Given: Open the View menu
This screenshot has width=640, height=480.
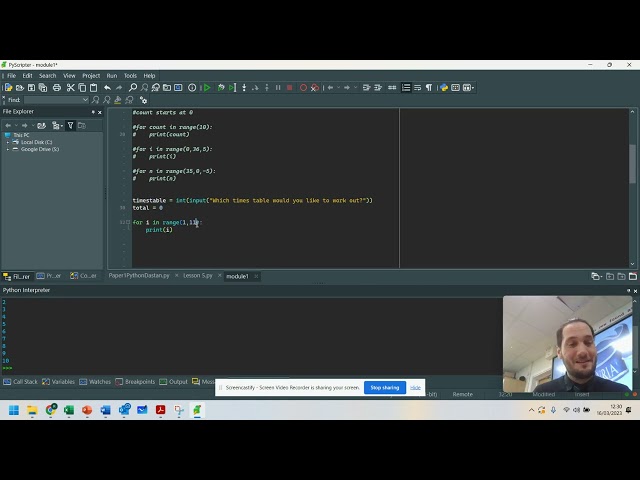Looking at the screenshot, I should [x=69, y=76].
